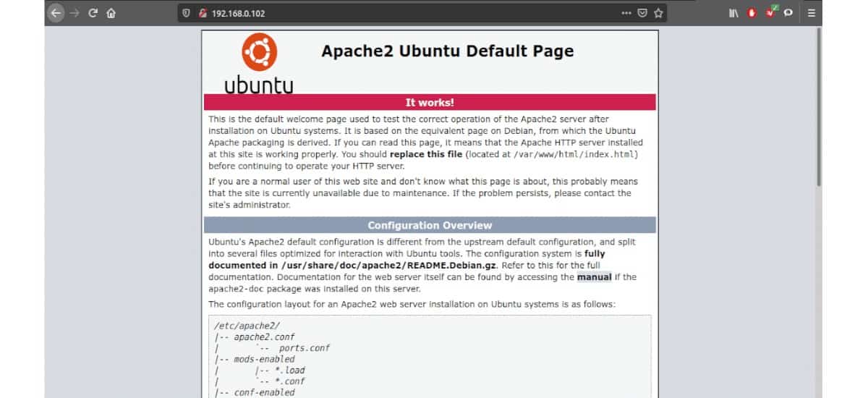This screenshot has width=868, height=398.
Task: Click the 'It works!' red banner
Action: tap(430, 102)
